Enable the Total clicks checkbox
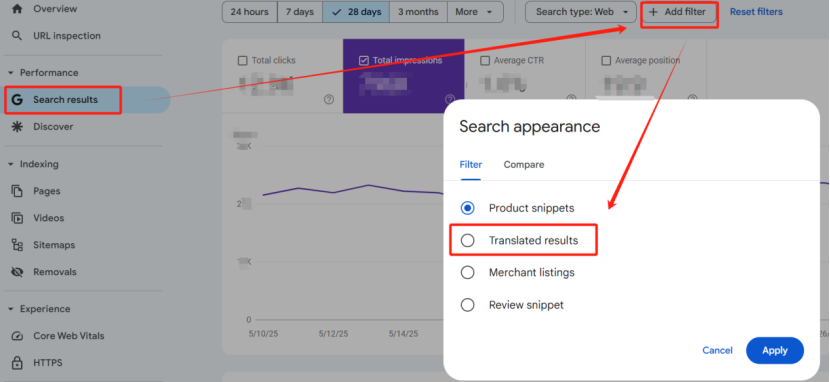Screen dimensions: 830x382 (x=242, y=60)
